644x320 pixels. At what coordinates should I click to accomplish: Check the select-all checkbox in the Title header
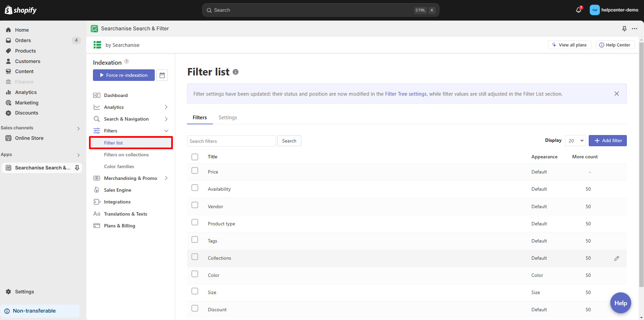(x=195, y=157)
